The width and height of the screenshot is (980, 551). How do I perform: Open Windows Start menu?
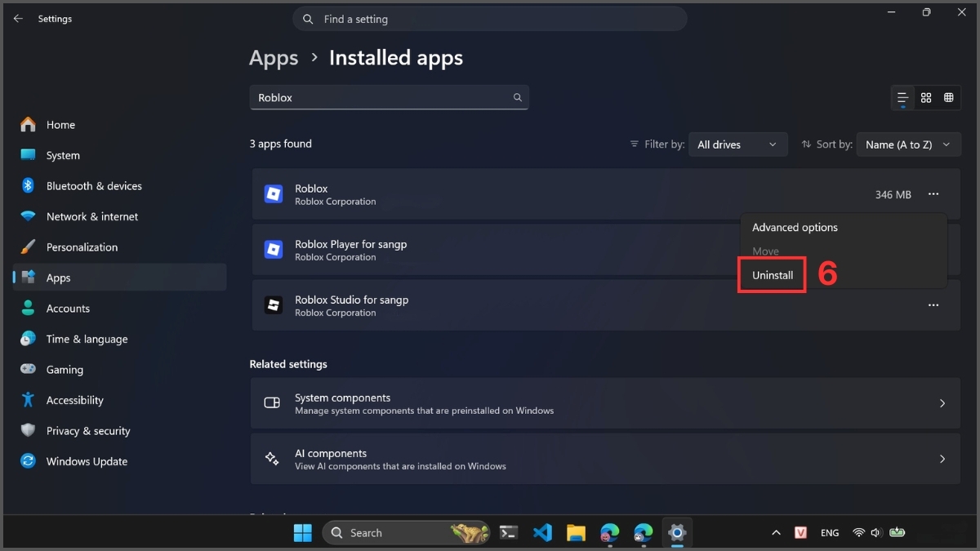click(x=302, y=532)
